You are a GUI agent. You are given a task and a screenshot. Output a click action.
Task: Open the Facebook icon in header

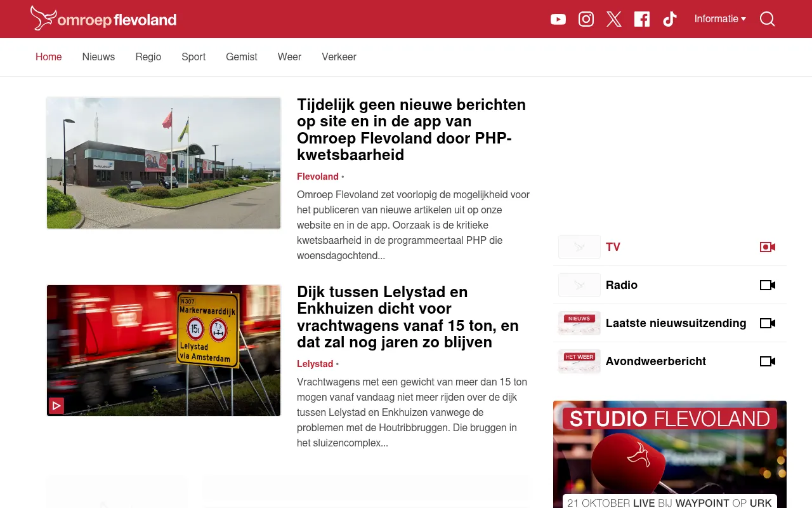[642, 19]
